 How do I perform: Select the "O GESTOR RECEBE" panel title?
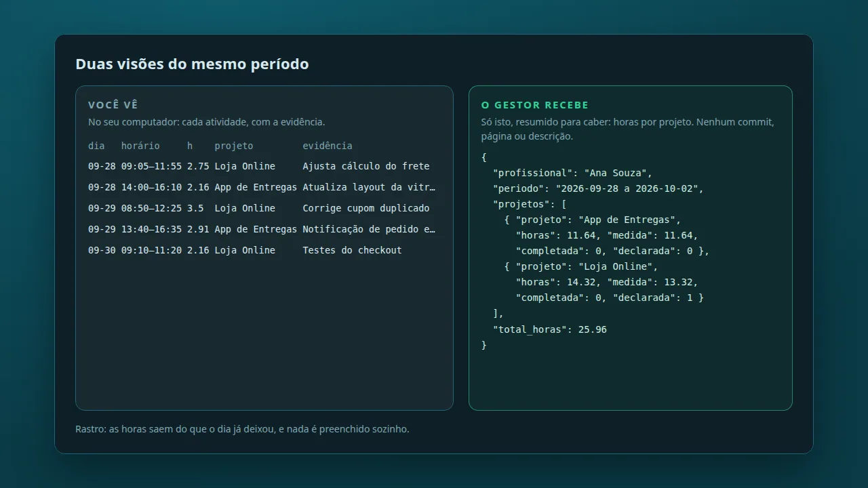[535, 105]
